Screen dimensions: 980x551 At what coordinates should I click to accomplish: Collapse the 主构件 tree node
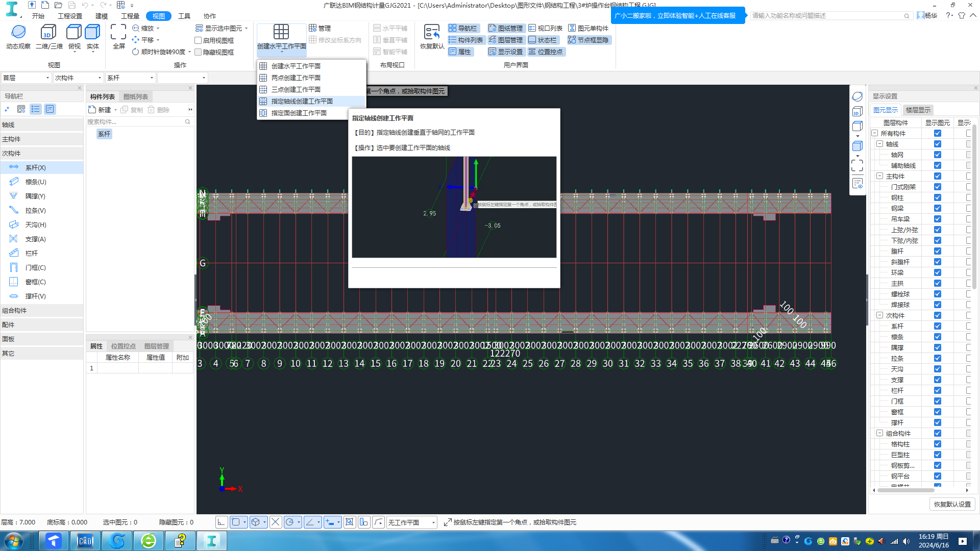pyautogui.click(x=879, y=176)
